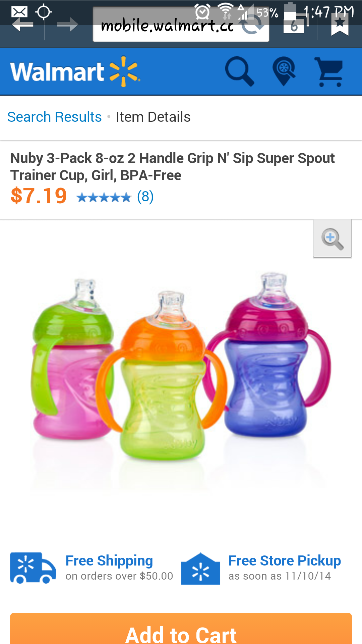Tap the browser forward arrow
Screen dimensions: 362x644
[x=68, y=25]
